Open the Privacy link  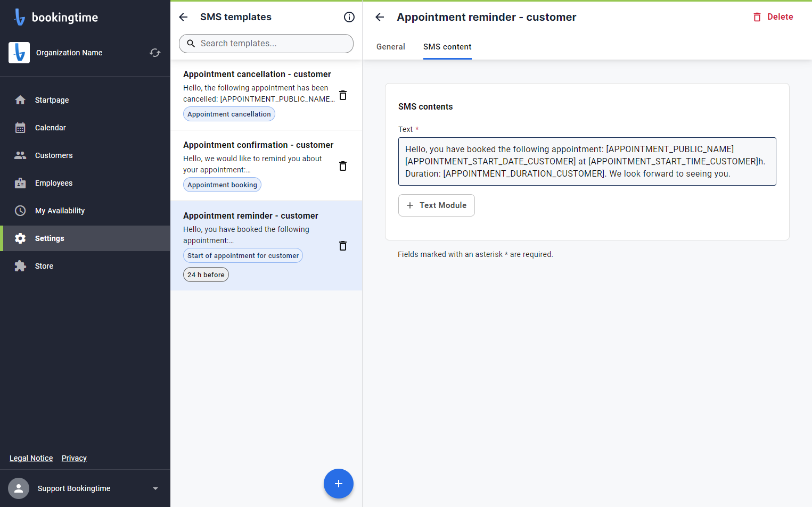pos(74,458)
